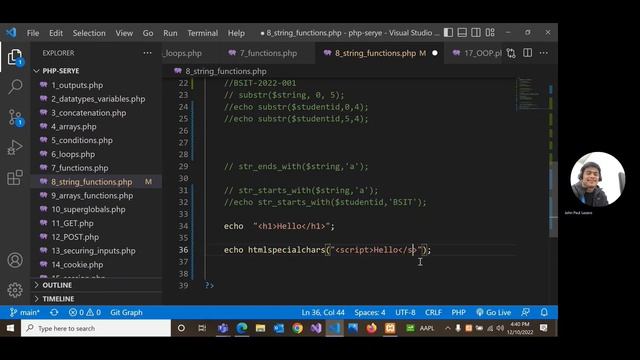
Task: Toggle the secondary side bar layout icon
Action: (476, 33)
